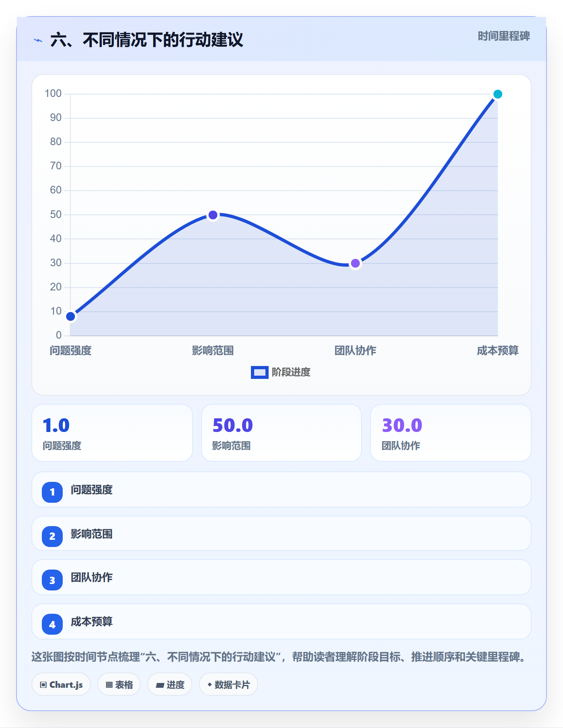Viewport: 563px width, 728px height.
Task: Click the x-axis label 成本预算
Action: (498, 351)
